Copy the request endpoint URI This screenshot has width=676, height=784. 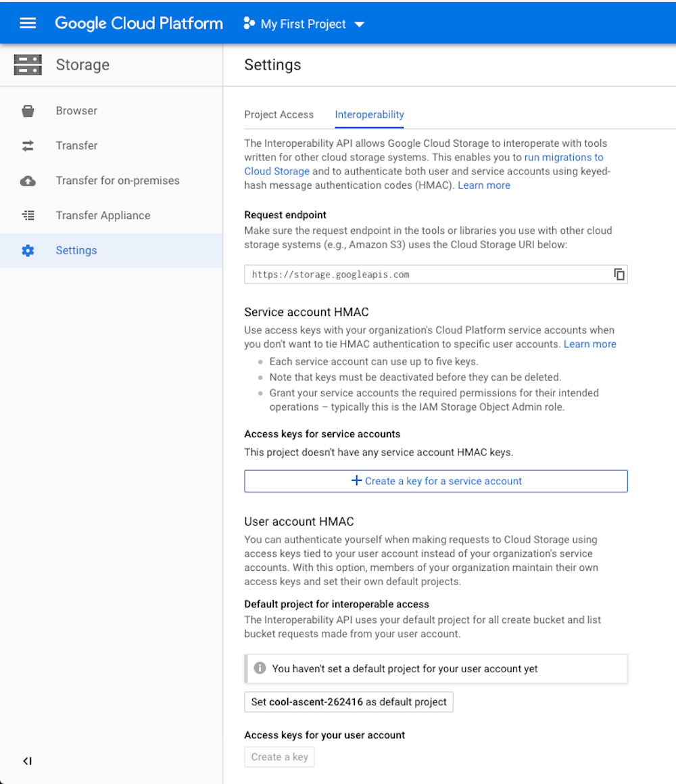coord(619,275)
